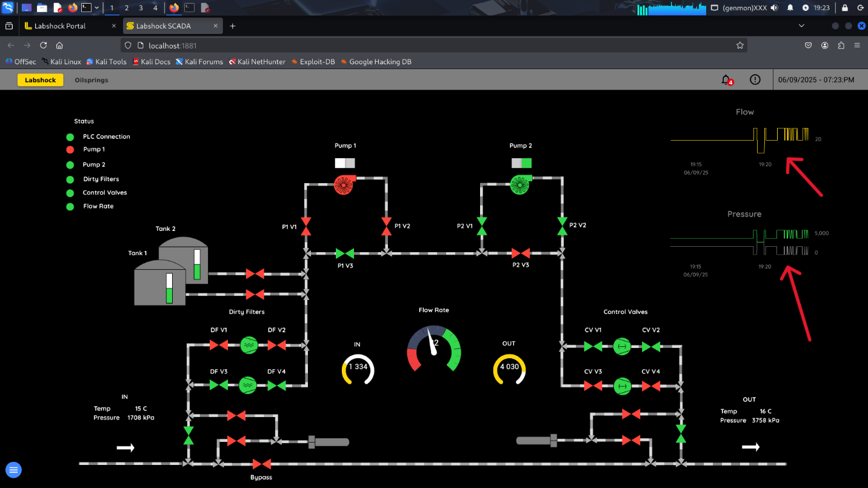Image resolution: width=868 pixels, height=488 pixels.
Task: Open the alarm bell notifications icon
Action: (726, 79)
